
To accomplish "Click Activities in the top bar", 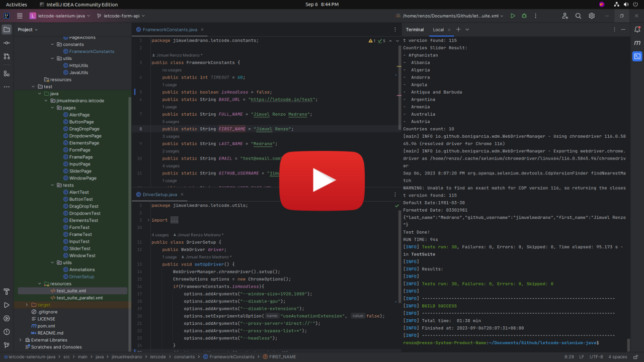I will tap(17, 5).
